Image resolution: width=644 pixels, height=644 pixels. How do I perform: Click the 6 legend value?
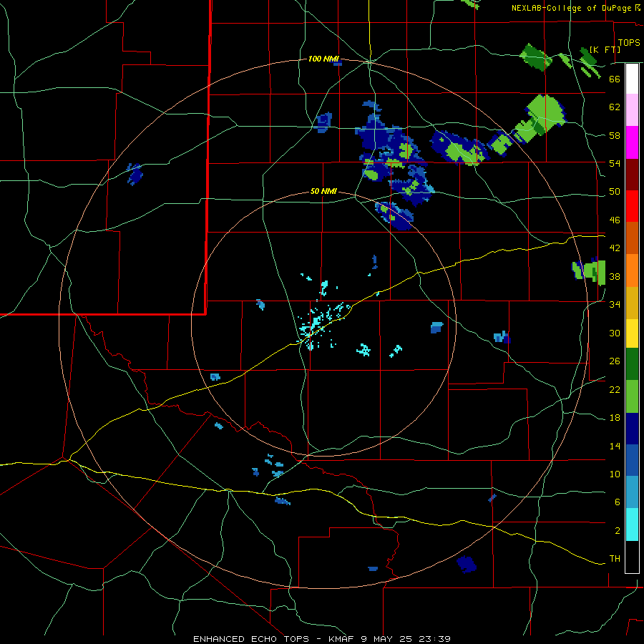[618, 502]
